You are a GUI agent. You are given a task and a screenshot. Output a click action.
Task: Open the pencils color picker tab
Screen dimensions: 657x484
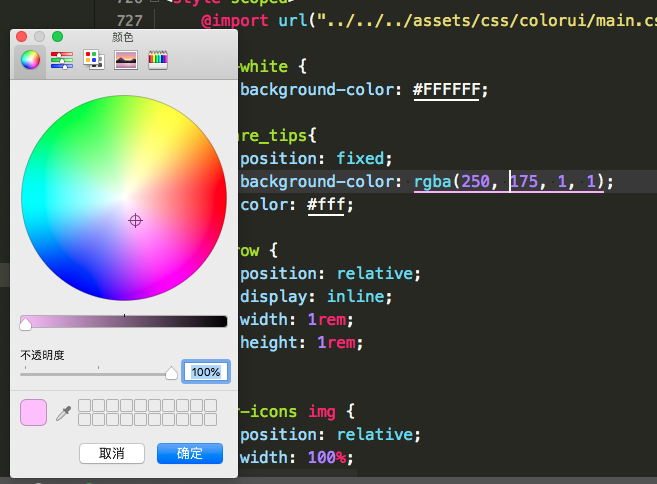(157, 60)
